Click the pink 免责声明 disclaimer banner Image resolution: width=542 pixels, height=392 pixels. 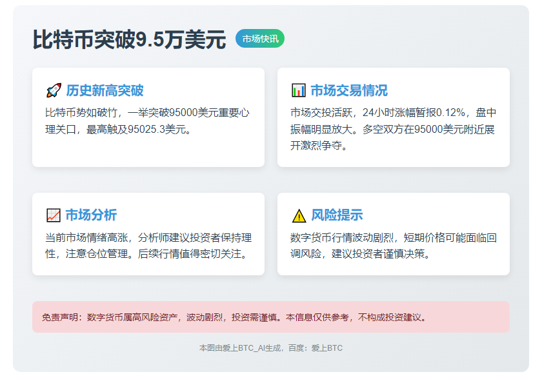pyautogui.click(x=271, y=317)
